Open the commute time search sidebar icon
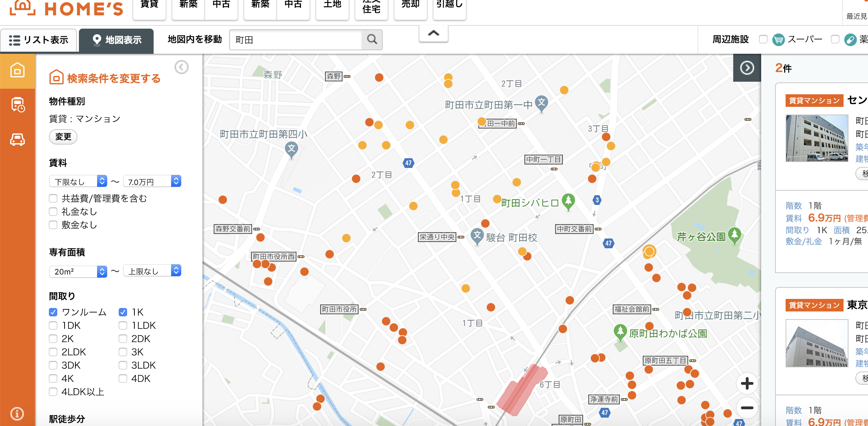Viewport: 868px width, 426px height. pos(17,105)
